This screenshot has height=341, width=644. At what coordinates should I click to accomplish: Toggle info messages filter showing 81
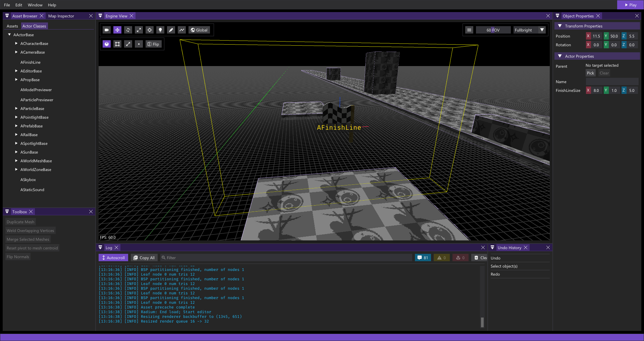click(423, 258)
